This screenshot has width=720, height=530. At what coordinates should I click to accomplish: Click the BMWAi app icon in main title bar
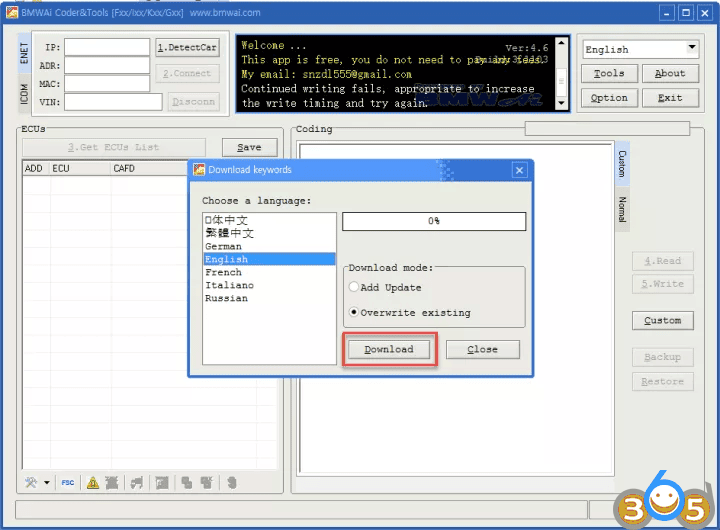[x=12, y=12]
